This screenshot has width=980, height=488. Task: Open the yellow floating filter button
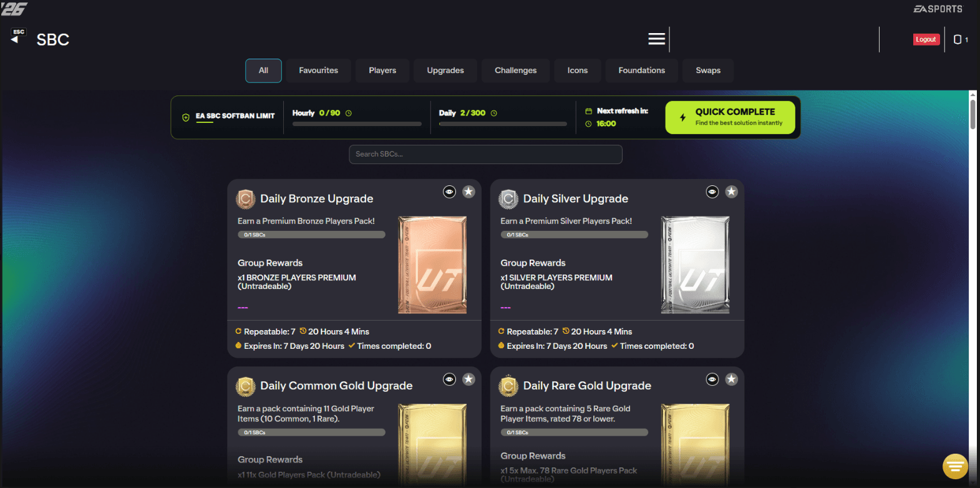(x=955, y=466)
